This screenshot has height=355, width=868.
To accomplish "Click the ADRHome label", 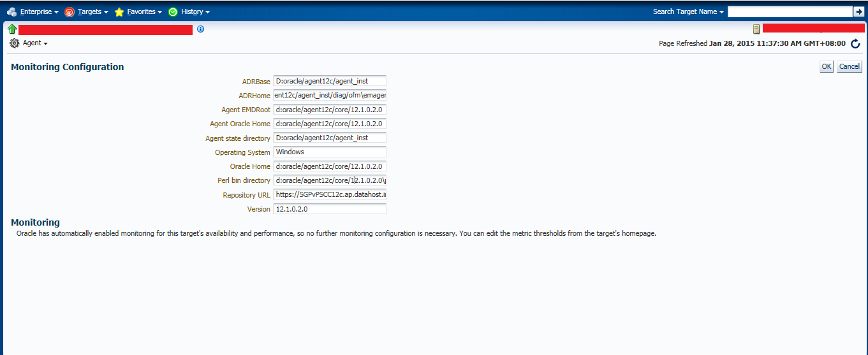I will [254, 96].
